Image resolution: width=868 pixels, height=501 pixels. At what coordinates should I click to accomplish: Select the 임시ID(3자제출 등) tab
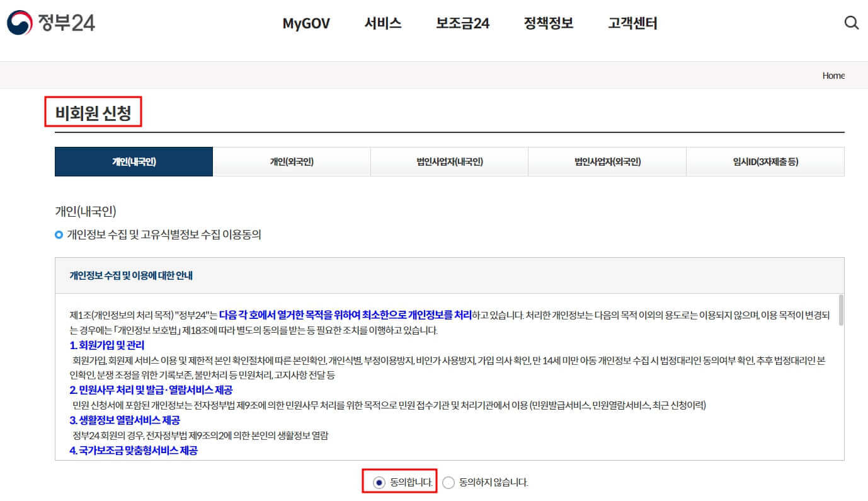[766, 161]
